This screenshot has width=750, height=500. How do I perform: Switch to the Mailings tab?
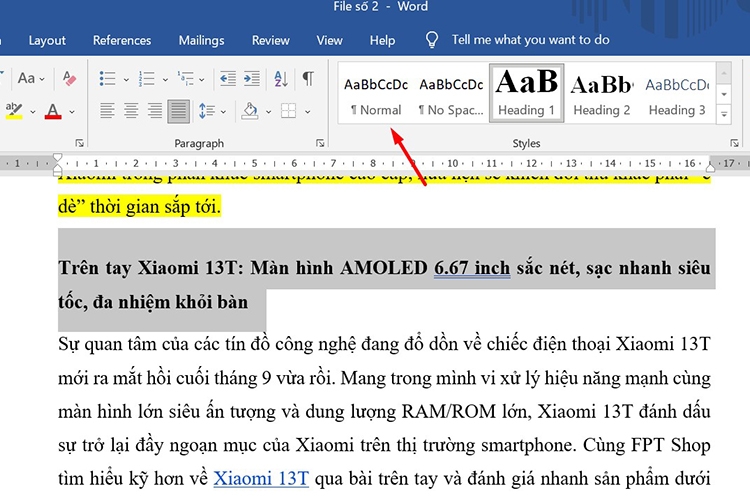[201, 40]
